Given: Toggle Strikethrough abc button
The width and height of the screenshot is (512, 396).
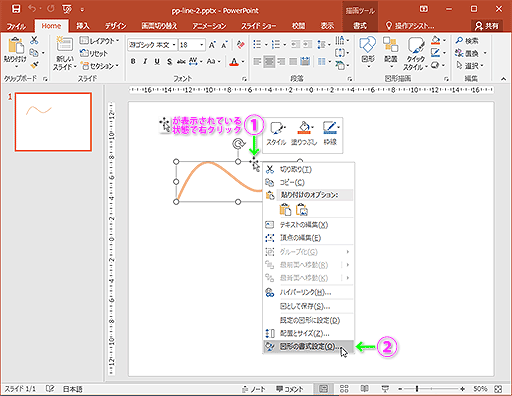Looking at the screenshot, I should click(181, 61).
